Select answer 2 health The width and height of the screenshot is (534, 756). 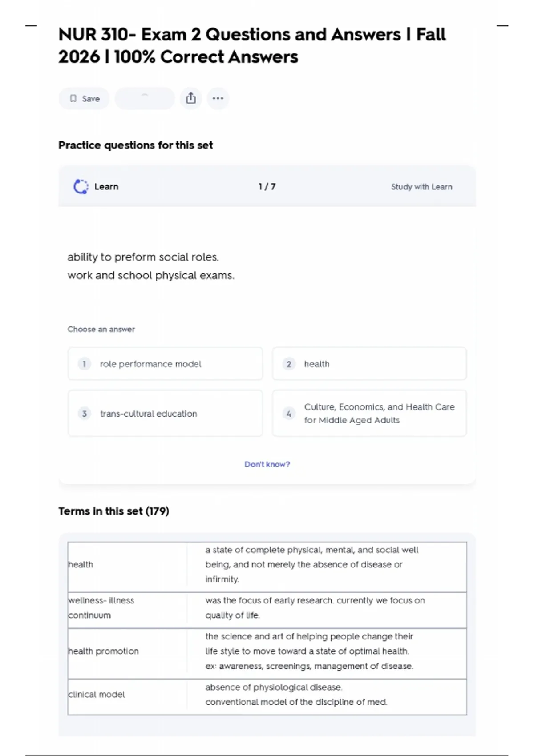coord(369,364)
